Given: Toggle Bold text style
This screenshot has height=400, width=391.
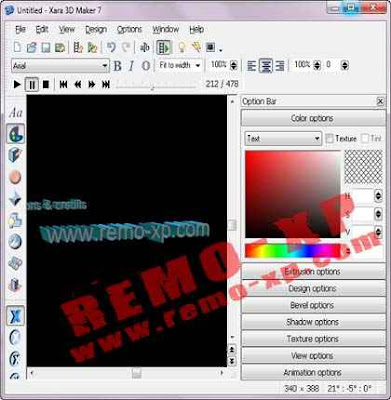Looking at the screenshot, I should click(117, 66).
